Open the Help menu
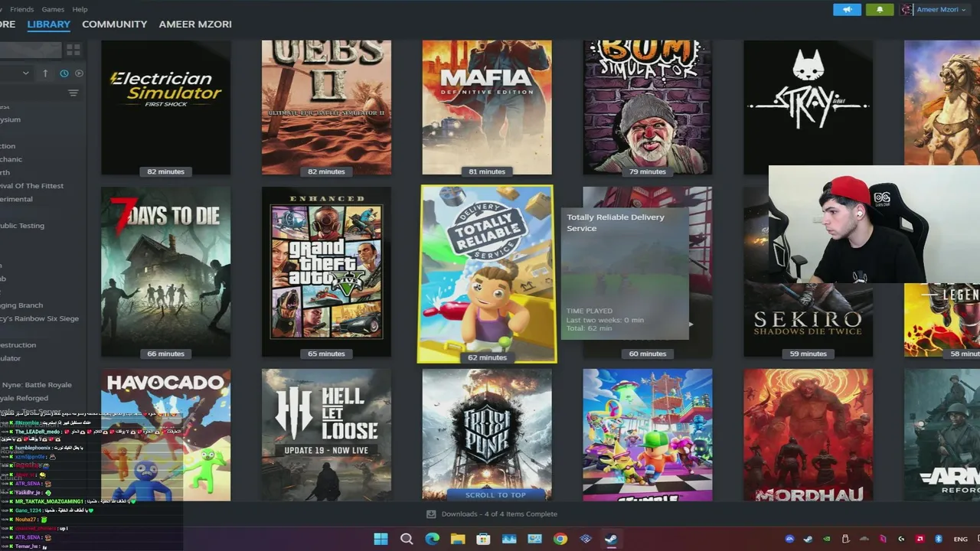Image resolution: width=980 pixels, height=551 pixels. coord(80,9)
